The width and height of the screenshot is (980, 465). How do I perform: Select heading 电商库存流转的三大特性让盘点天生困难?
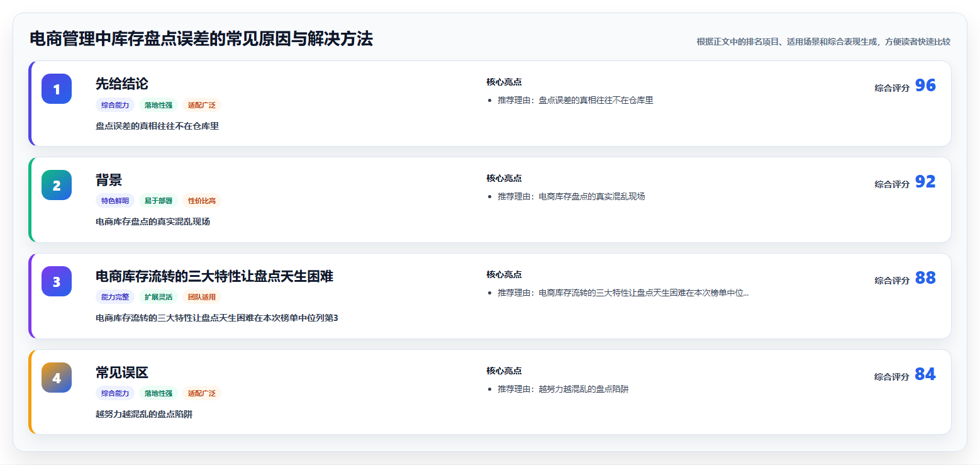(214, 276)
